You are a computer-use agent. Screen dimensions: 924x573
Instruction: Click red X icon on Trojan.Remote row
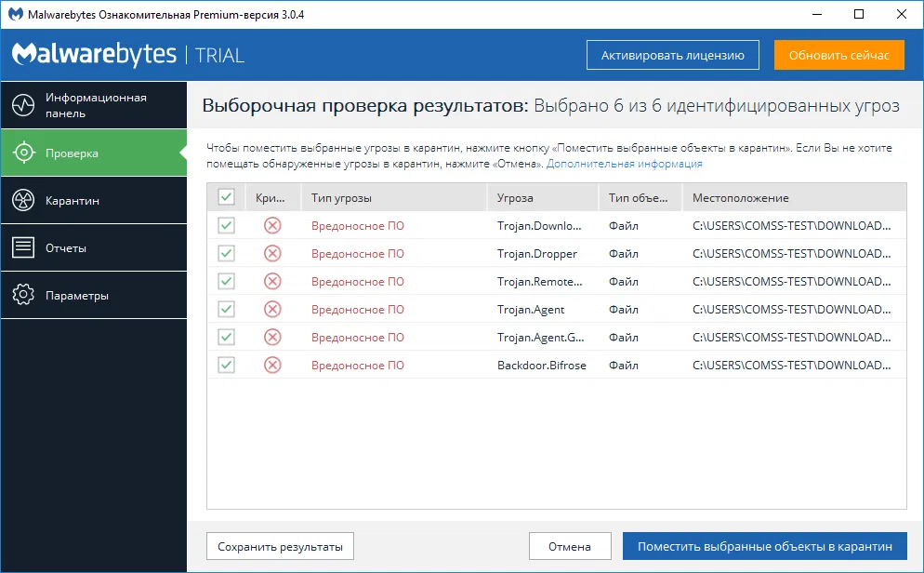tap(272, 281)
